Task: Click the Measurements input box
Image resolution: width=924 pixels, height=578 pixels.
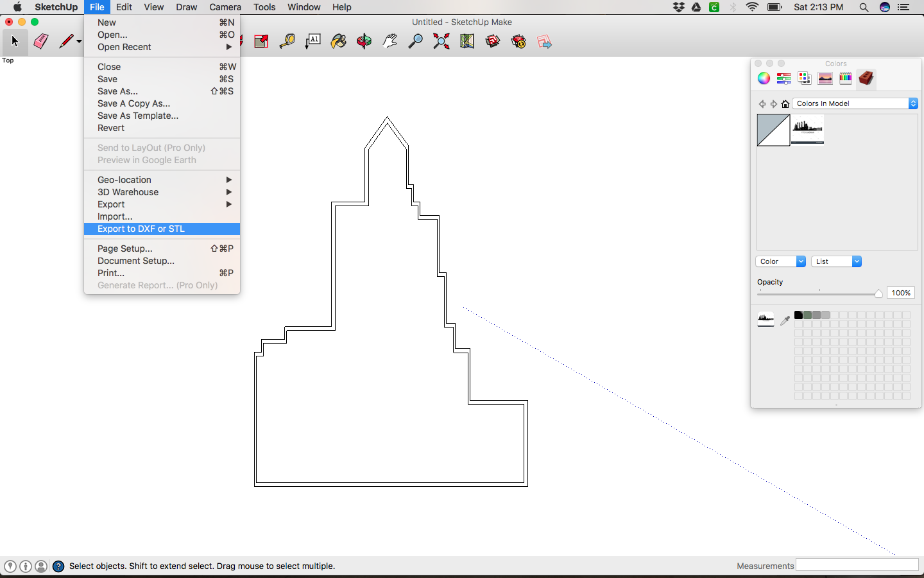Action: (857, 565)
